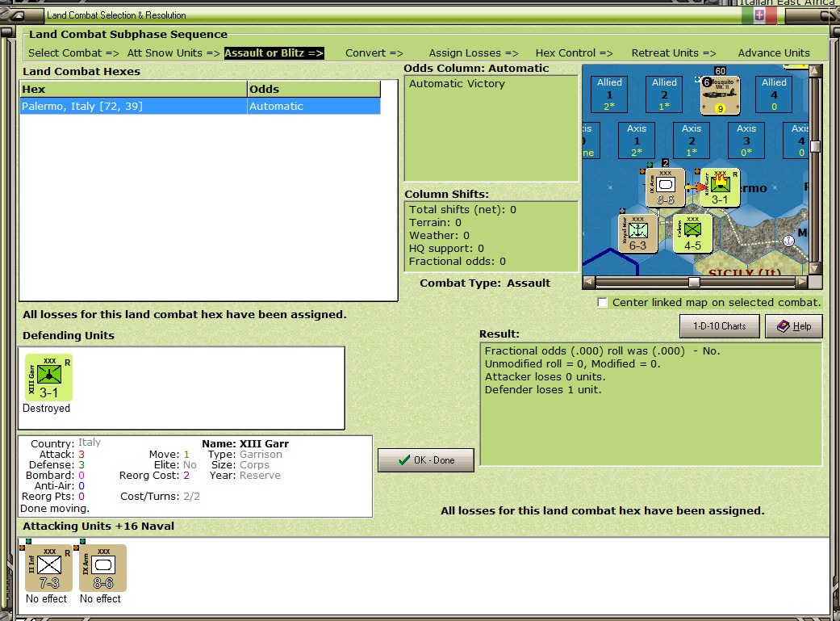This screenshot has width=840, height=621.
Task: Click the Hex column header
Action: (133, 89)
